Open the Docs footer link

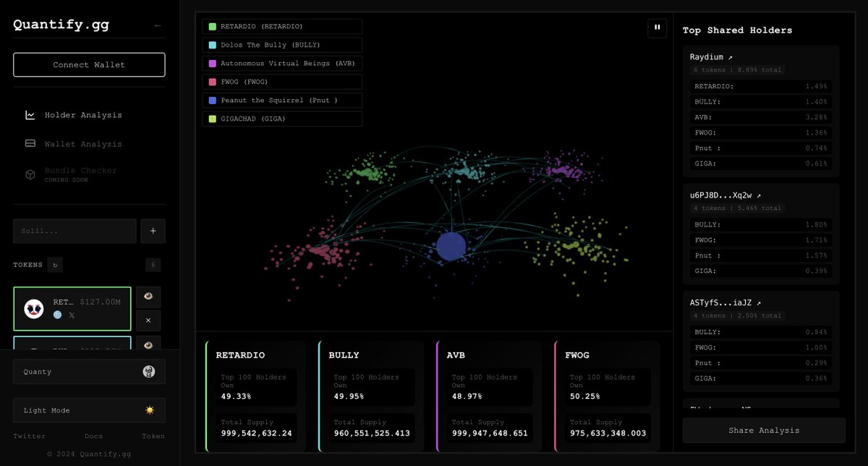coord(94,436)
